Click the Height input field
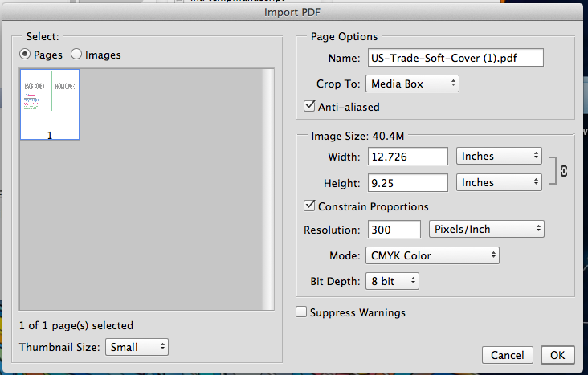This screenshot has height=375, width=588. (x=408, y=183)
